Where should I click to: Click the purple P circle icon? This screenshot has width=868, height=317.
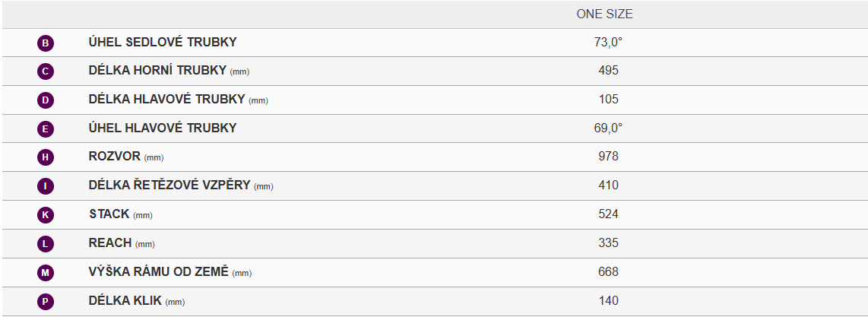[x=46, y=302]
